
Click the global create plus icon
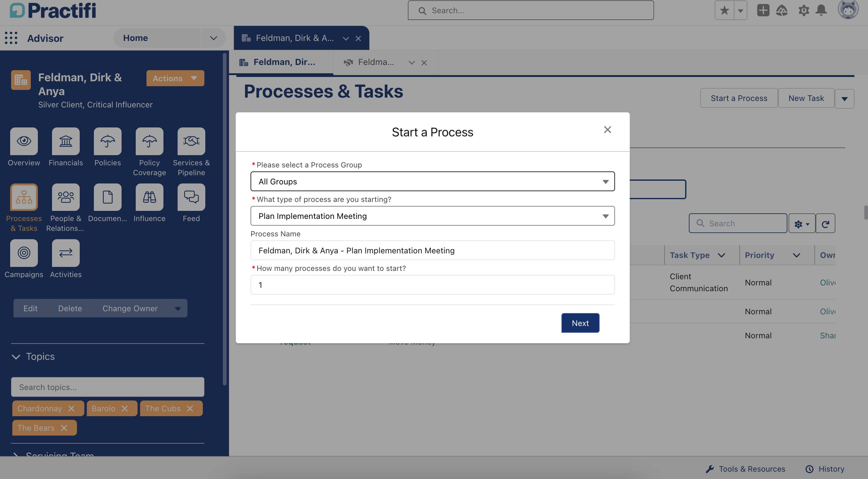click(x=763, y=10)
